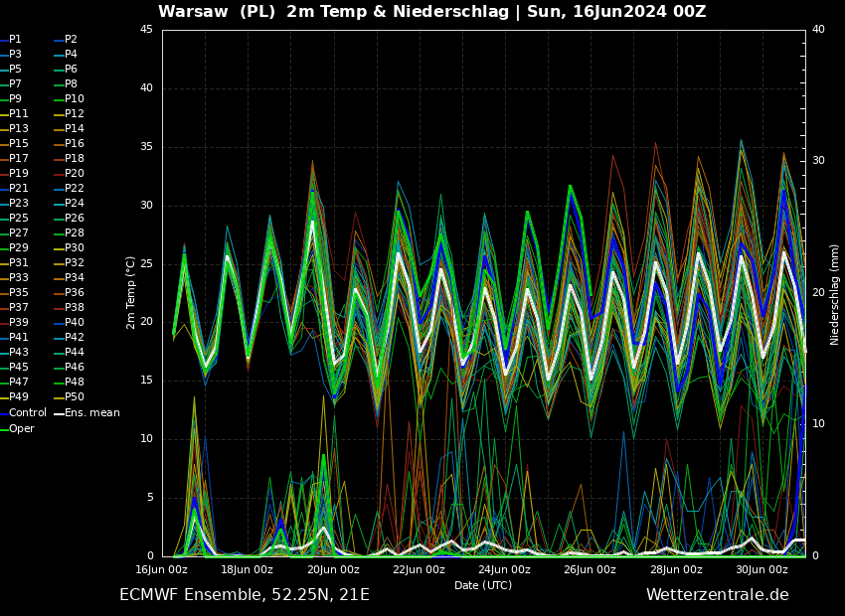
Task: Click legend label P28
Action: coord(75,233)
